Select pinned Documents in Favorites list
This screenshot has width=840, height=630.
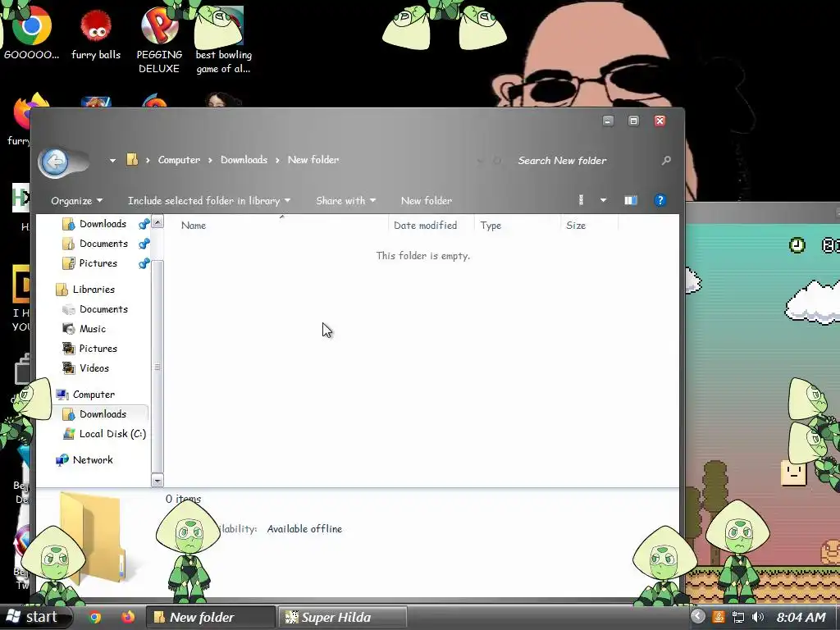103,244
